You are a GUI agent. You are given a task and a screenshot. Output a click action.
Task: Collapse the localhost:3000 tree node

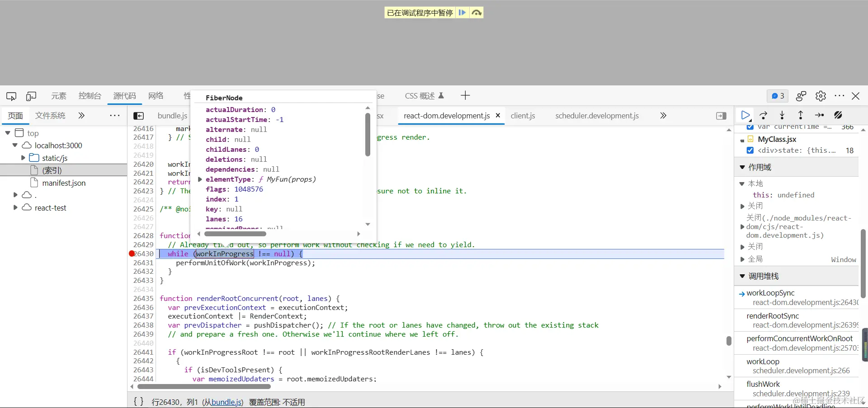(15, 145)
